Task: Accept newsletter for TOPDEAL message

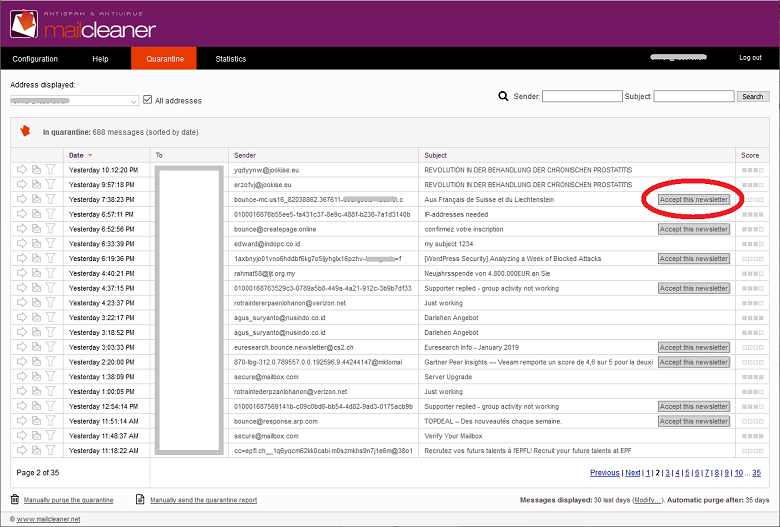Action: [x=694, y=422]
